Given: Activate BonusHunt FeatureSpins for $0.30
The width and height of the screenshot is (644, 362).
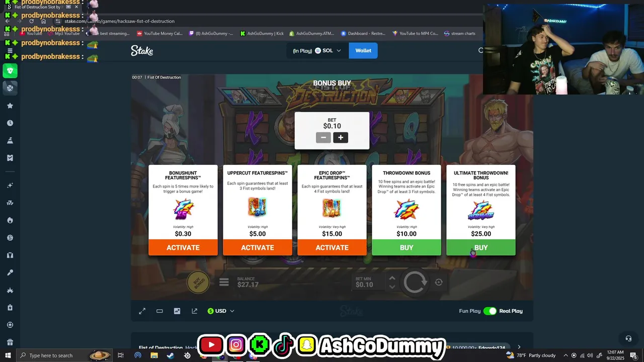Looking at the screenshot, I should pyautogui.click(x=183, y=248).
